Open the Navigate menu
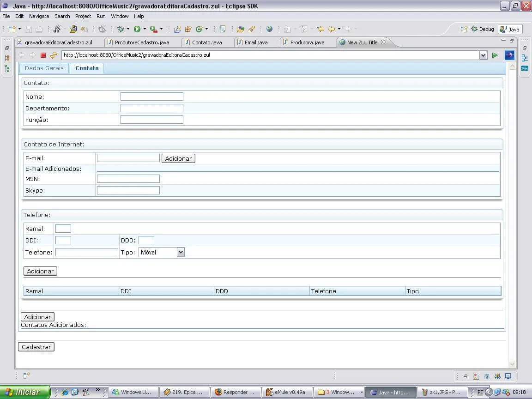 point(39,16)
